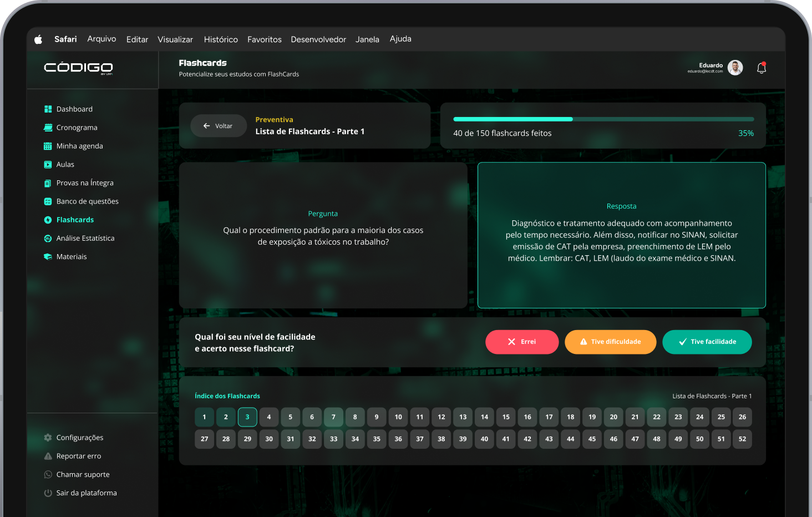
Task: Click the Minha agenda calendar icon
Action: click(48, 146)
